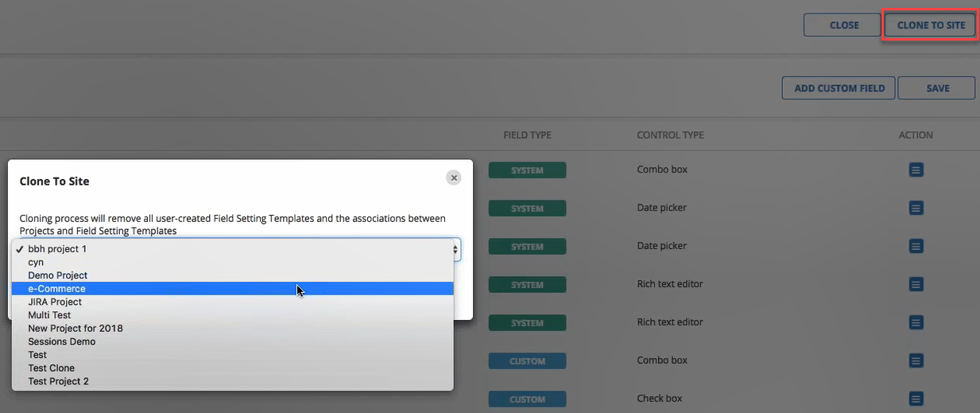Click Add Custom Field button
980x413 pixels.
coord(839,88)
